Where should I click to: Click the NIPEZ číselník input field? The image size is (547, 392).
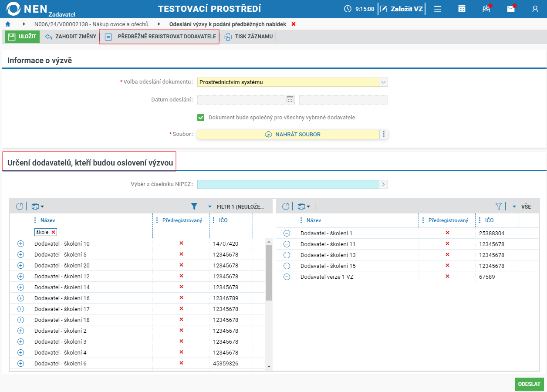(x=288, y=185)
